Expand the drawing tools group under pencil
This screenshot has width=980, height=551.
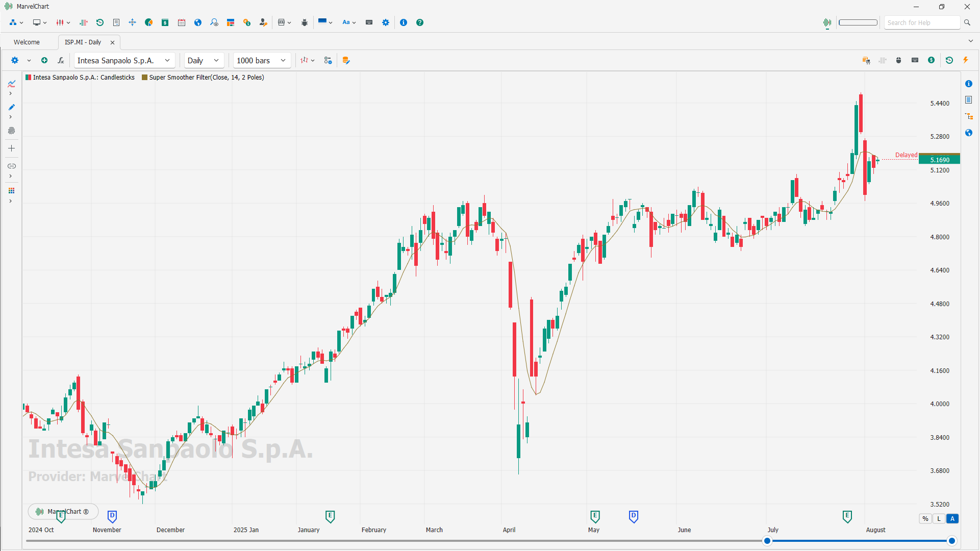click(x=10, y=117)
